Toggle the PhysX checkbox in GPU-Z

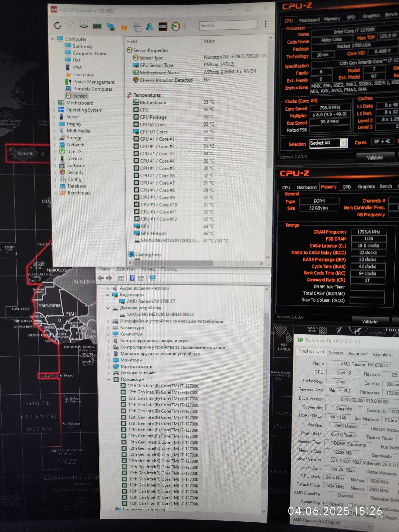(x=381, y=517)
